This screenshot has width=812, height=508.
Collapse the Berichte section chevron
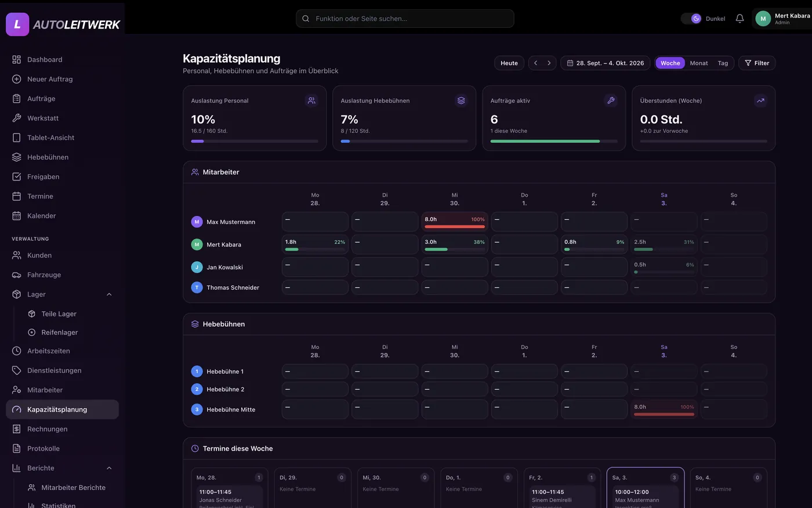109,468
